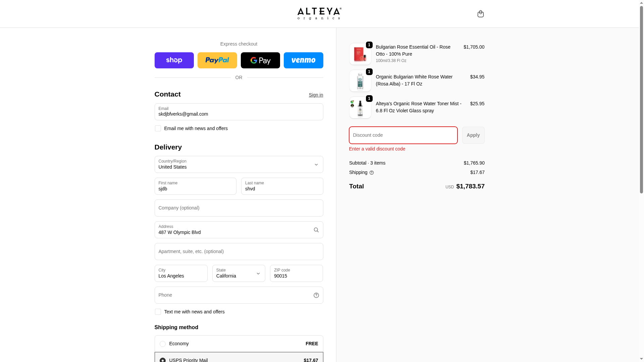Expand the State dropdown
The width and height of the screenshot is (644, 362).
point(238,274)
